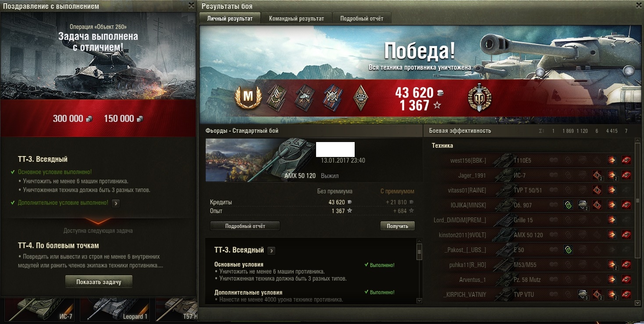Click the task list scroll down arrow
Screen dimensions: 644x324
click(x=419, y=301)
